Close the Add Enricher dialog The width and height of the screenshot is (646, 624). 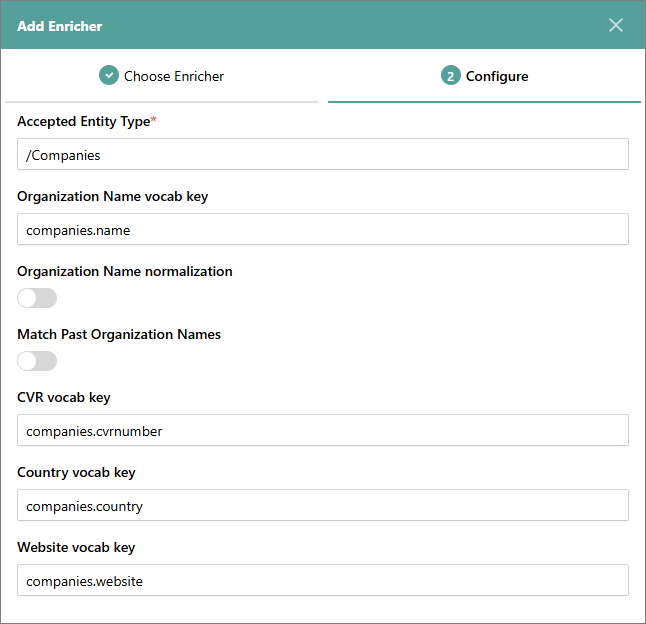[x=616, y=25]
